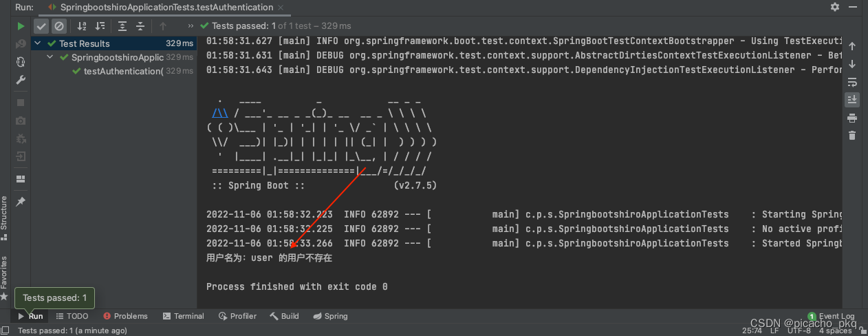Clear all console output trash icon
The width and height of the screenshot is (868, 336).
[x=852, y=136]
